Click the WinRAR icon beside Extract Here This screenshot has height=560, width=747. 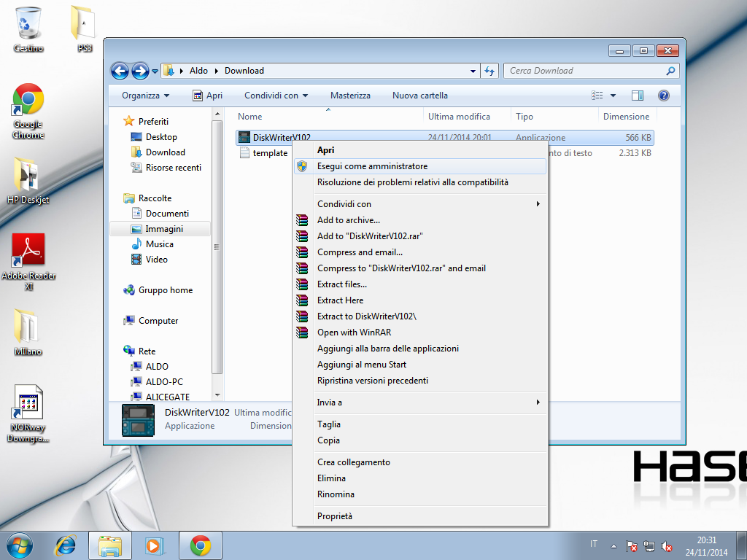[x=302, y=300]
